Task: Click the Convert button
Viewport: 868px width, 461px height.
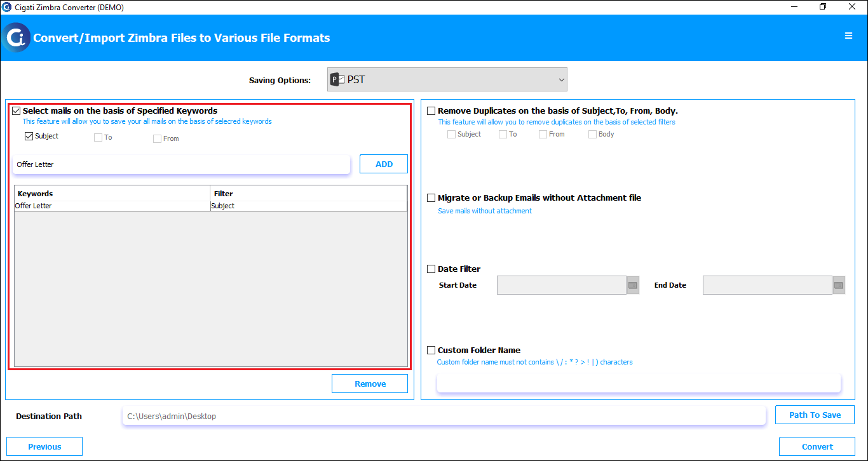Action: click(x=817, y=446)
